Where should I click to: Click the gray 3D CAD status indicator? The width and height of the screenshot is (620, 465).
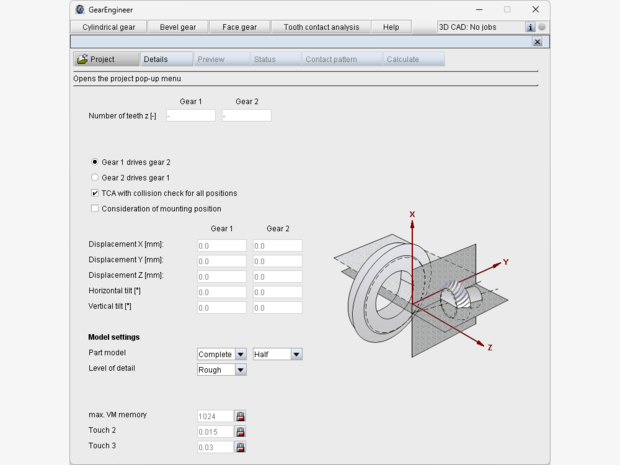pos(542,27)
